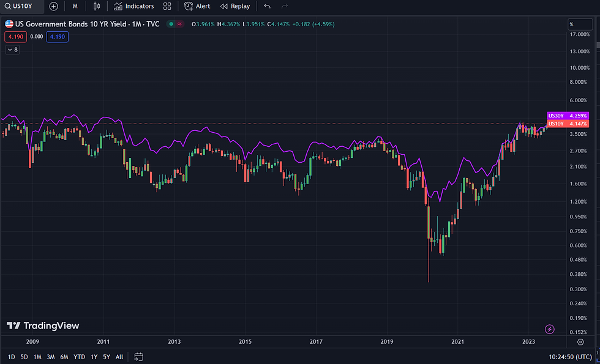Screen dimensions: 600x364
Task: Click the red 4.190 sell price button
Action: pos(13,37)
